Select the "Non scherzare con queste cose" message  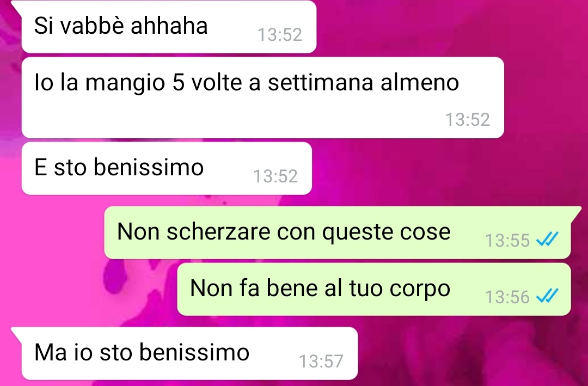(x=338, y=232)
